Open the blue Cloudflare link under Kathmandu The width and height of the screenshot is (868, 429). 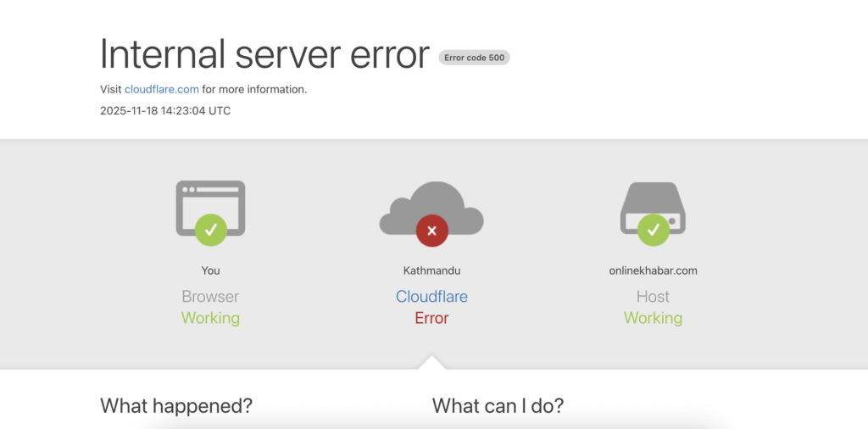click(431, 297)
